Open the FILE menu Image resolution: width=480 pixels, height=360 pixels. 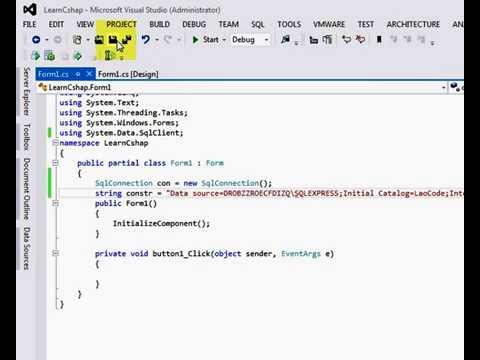29,24
